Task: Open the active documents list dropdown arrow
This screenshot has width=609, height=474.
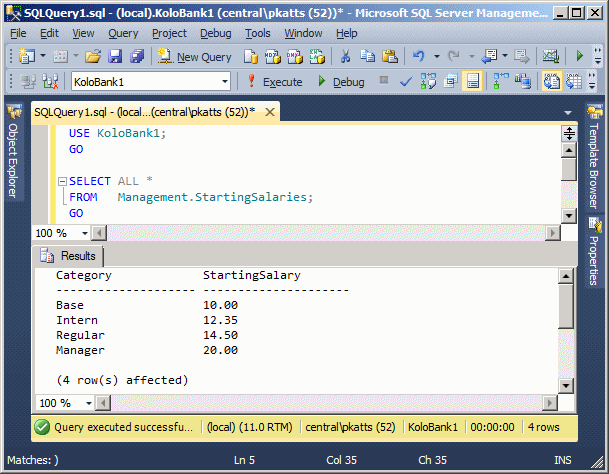Action: pos(568,113)
